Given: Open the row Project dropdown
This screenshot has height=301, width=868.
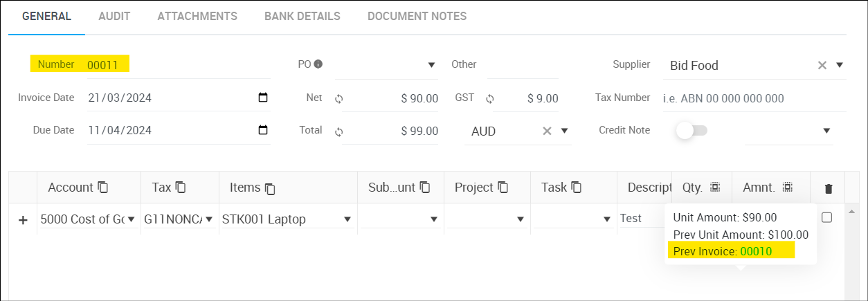Looking at the screenshot, I should coord(521,219).
